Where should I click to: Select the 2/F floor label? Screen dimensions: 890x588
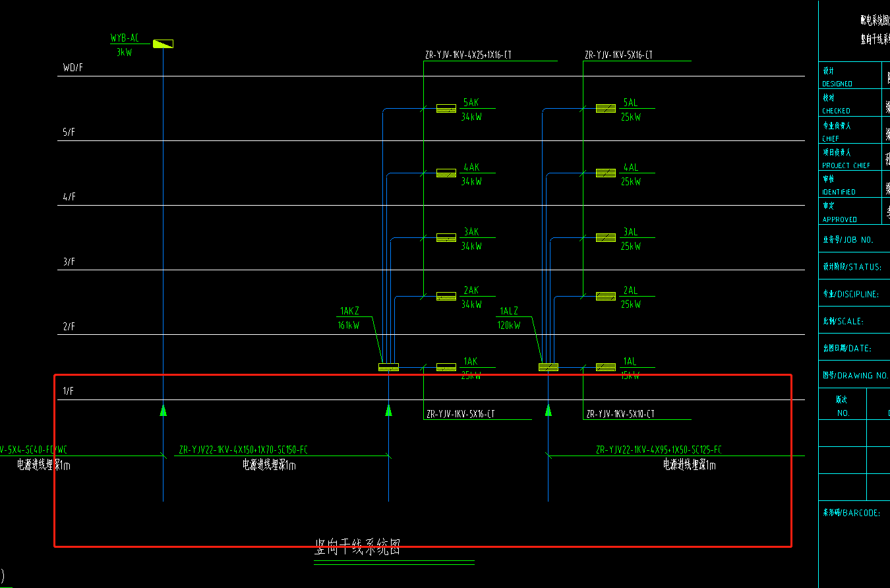(x=69, y=326)
